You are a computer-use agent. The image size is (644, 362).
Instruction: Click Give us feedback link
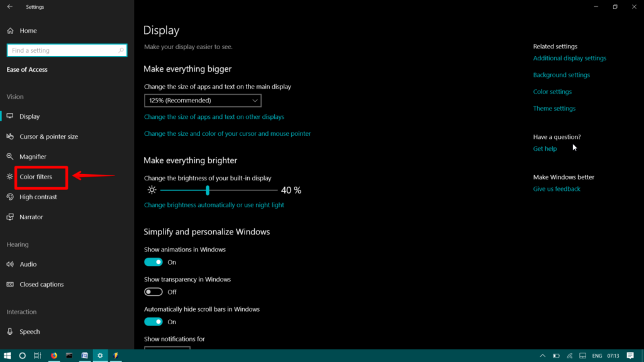click(557, 189)
